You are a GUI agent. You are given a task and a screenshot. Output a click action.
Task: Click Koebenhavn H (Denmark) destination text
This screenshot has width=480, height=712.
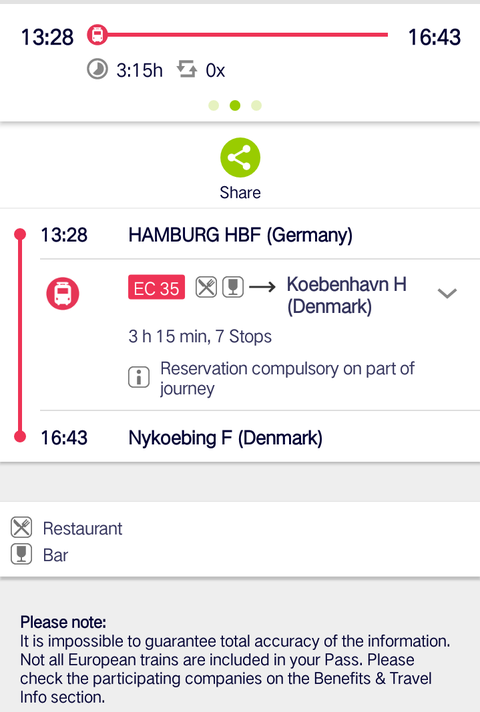[x=346, y=295]
